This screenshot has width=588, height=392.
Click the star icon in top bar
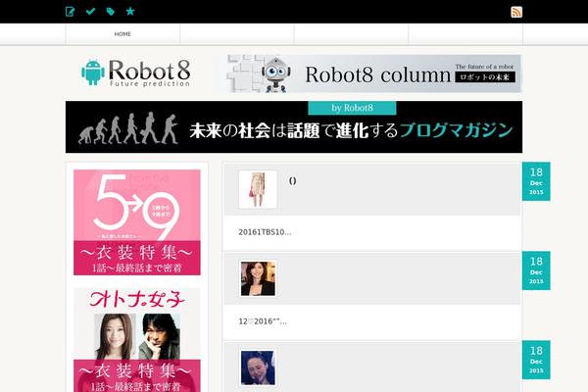130,12
